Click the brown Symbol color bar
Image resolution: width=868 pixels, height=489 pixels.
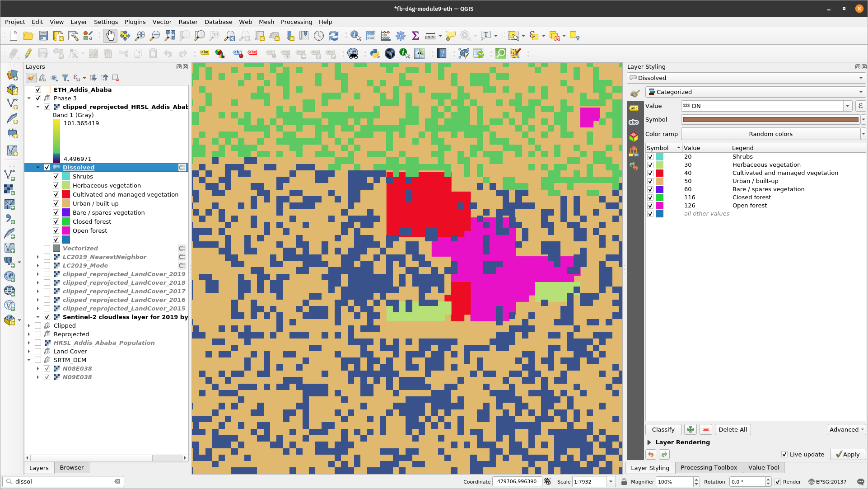(x=770, y=120)
